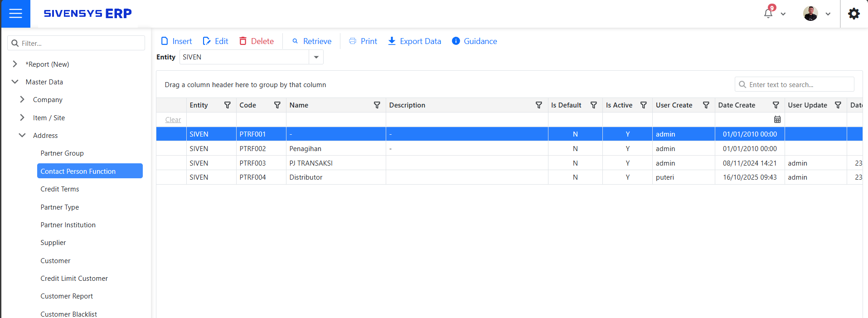The image size is (868, 318).
Task: Click the Clear filter link
Action: click(x=173, y=120)
